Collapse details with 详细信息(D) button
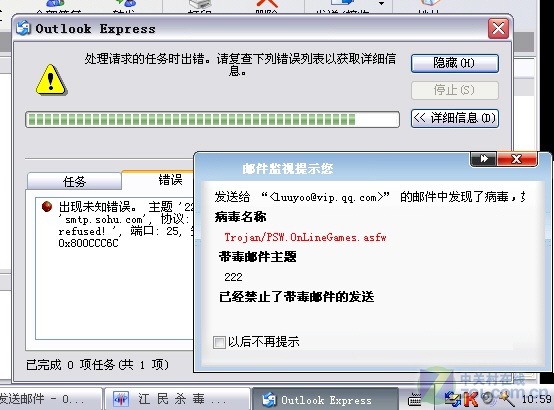Viewport: 554px width, 410px height. pyautogui.click(x=455, y=118)
